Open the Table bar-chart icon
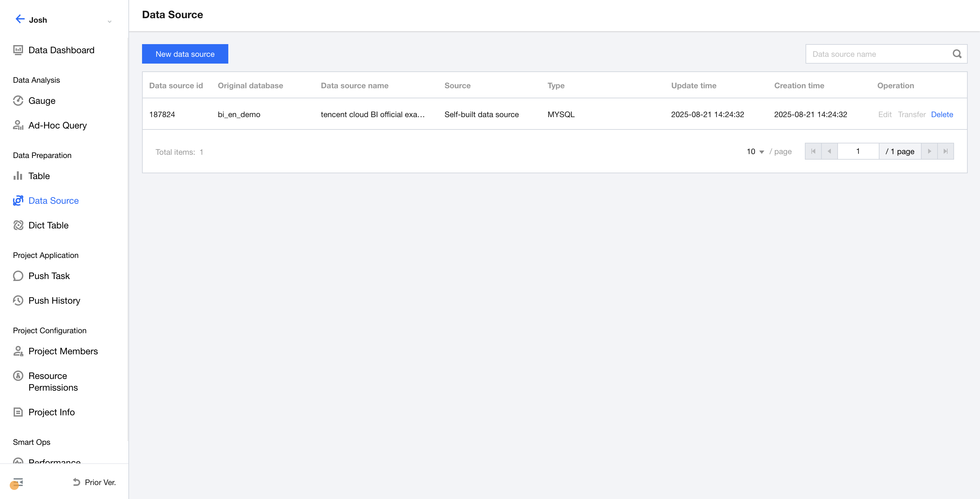The width and height of the screenshot is (980, 499). coord(18,176)
